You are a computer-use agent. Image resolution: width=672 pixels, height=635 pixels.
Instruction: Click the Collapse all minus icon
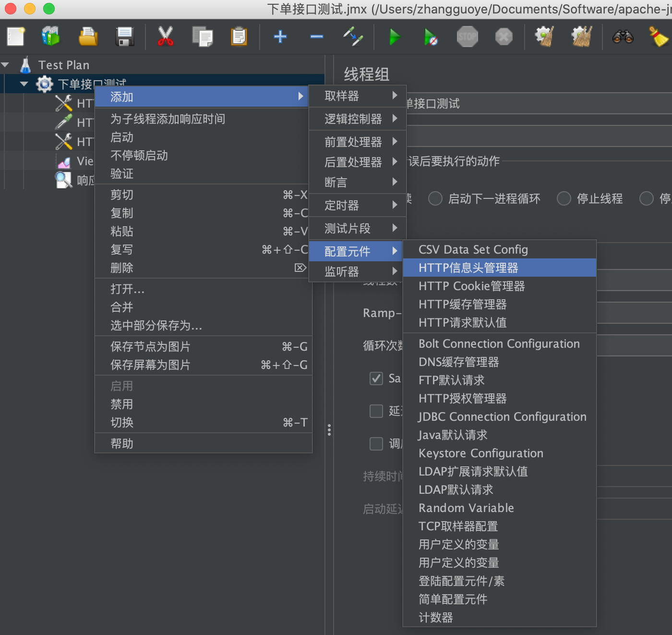point(317,37)
